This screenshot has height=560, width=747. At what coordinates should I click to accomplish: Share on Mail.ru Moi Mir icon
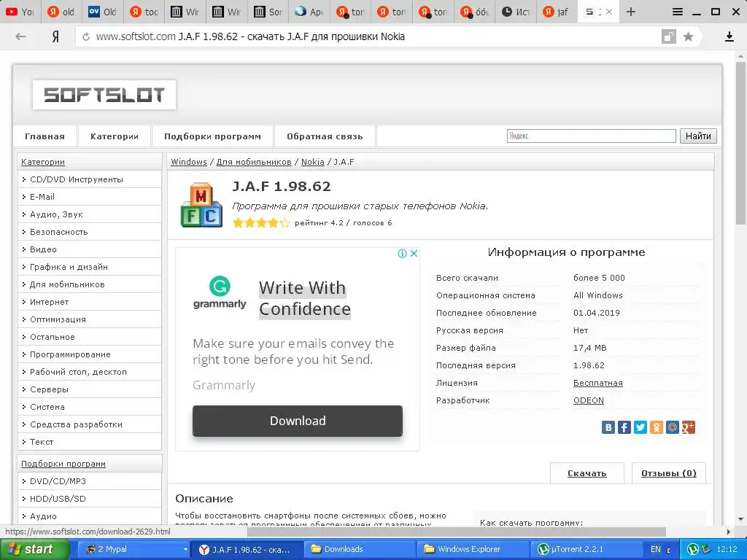click(x=672, y=427)
